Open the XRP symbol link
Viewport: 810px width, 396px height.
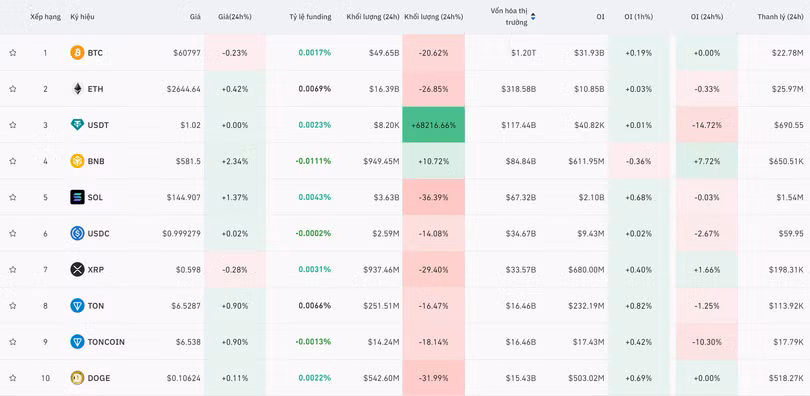(x=96, y=270)
